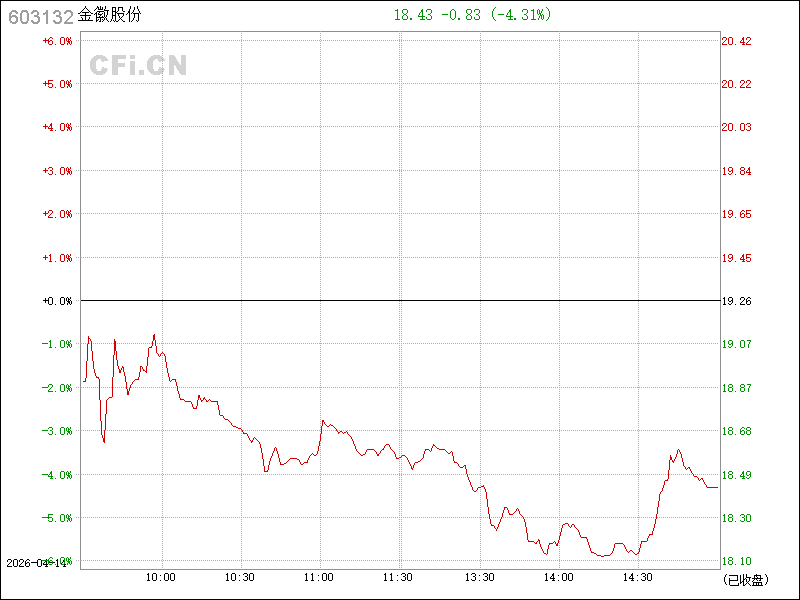Select the 10:30 time axis marker

click(x=240, y=577)
